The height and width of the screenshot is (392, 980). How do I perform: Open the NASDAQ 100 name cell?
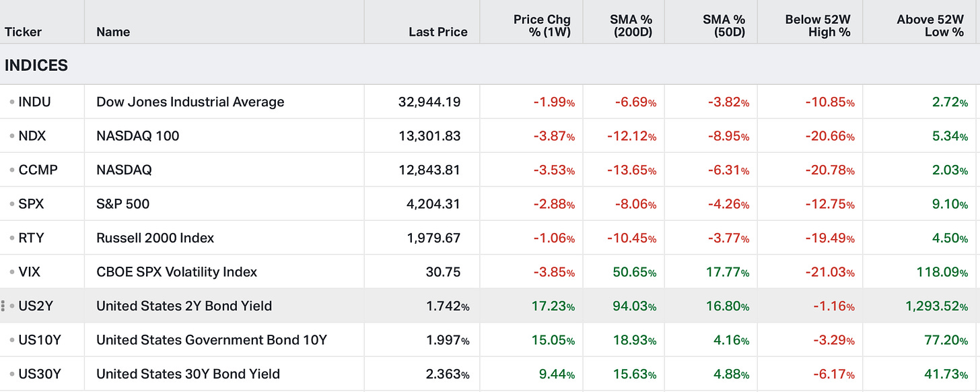click(x=138, y=136)
